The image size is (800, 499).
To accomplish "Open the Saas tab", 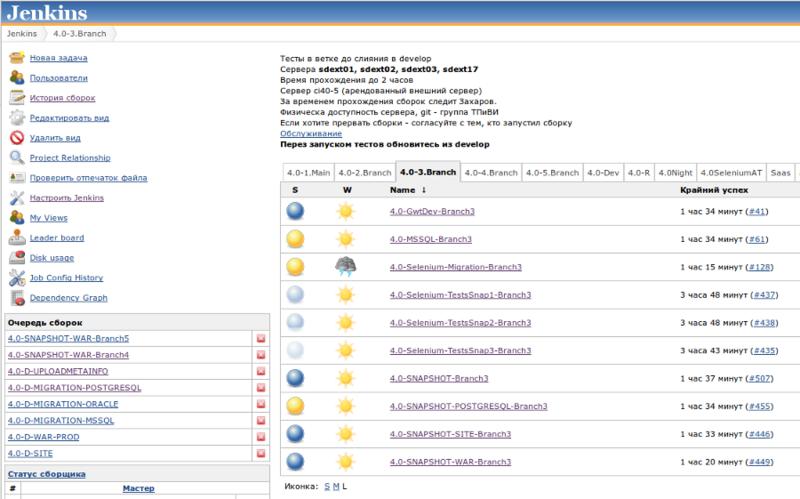I will (x=780, y=173).
